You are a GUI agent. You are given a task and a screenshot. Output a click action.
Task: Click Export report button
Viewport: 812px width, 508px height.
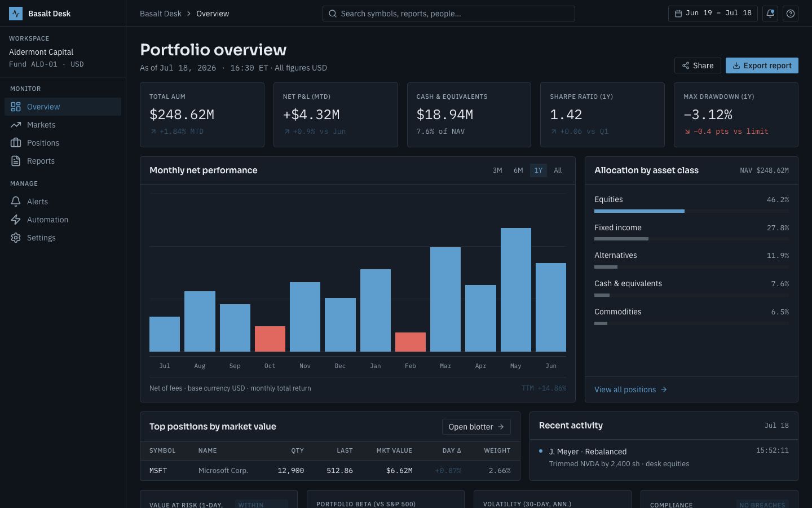[762, 65]
